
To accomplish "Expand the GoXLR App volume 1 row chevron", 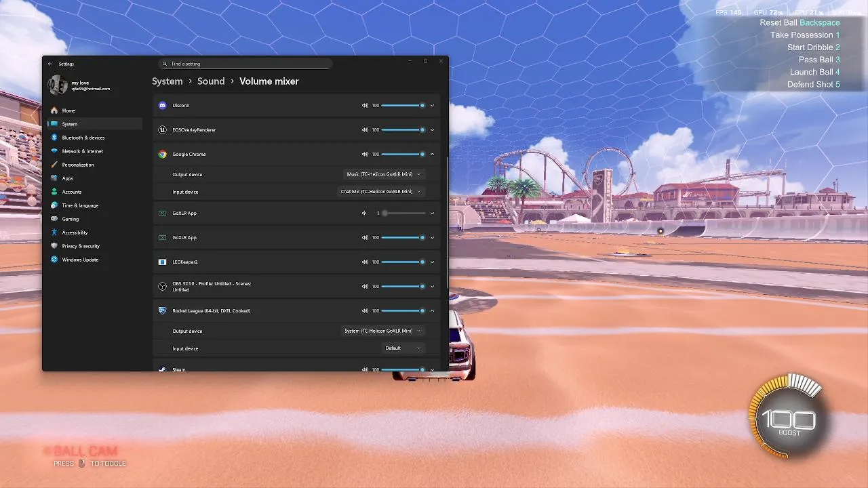I will tap(432, 213).
